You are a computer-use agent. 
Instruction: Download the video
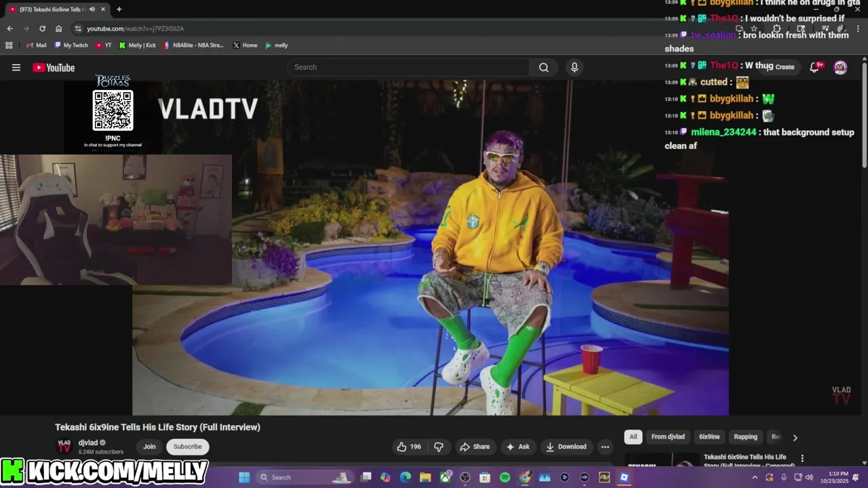(566, 447)
